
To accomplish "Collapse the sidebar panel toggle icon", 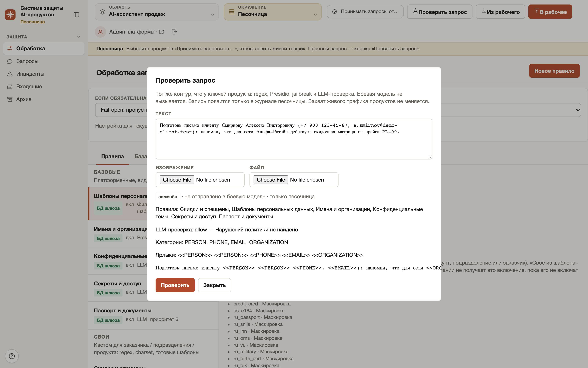I will (76, 15).
